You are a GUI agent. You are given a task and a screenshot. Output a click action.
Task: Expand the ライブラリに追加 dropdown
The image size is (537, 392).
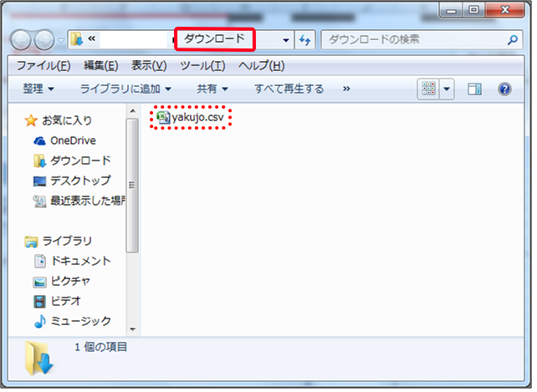point(125,89)
